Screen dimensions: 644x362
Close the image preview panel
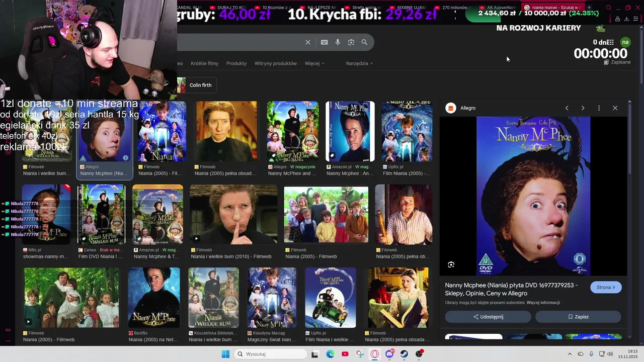pos(615,108)
